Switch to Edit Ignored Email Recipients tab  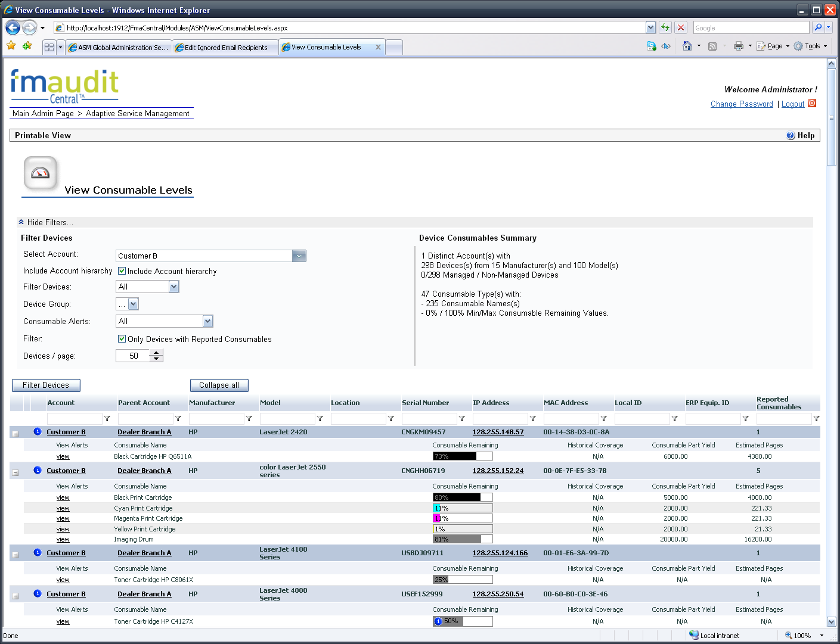coord(225,47)
